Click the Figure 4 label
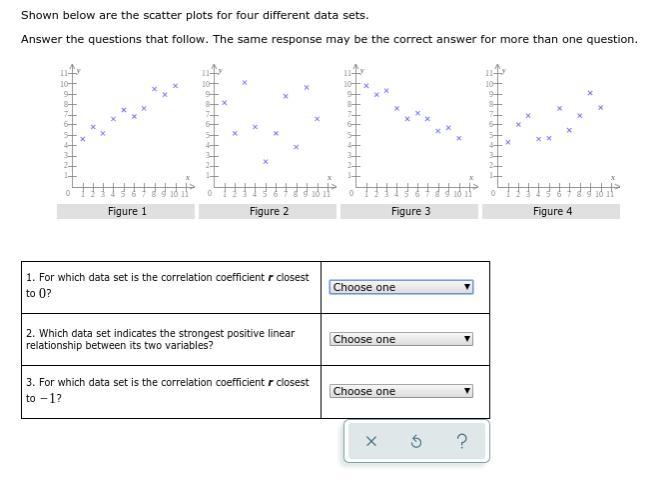Screen dimensions: 656x494 tap(551, 211)
